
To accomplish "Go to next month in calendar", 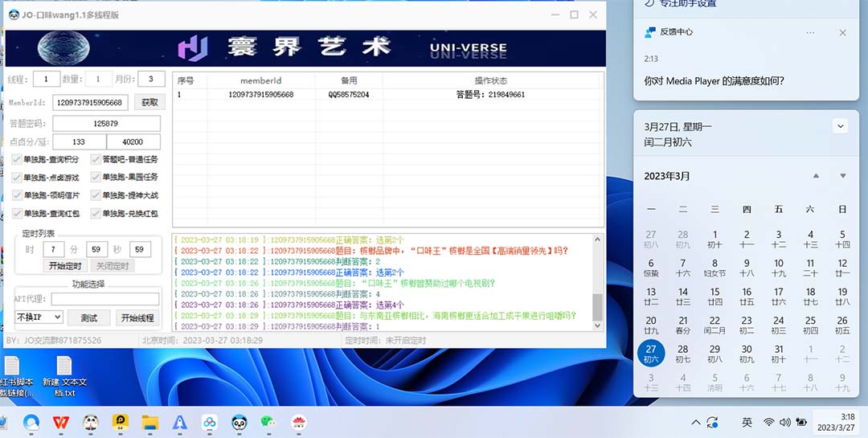I will coord(842,176).
